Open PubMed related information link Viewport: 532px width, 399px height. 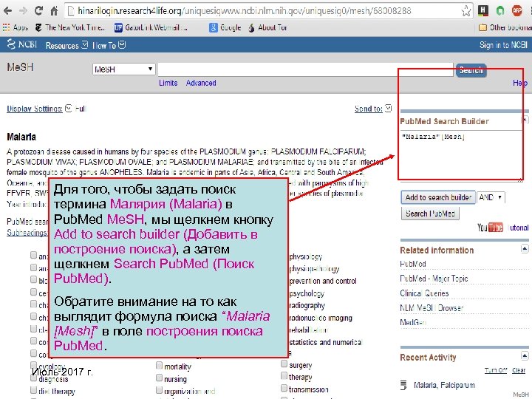coord(413,264)
